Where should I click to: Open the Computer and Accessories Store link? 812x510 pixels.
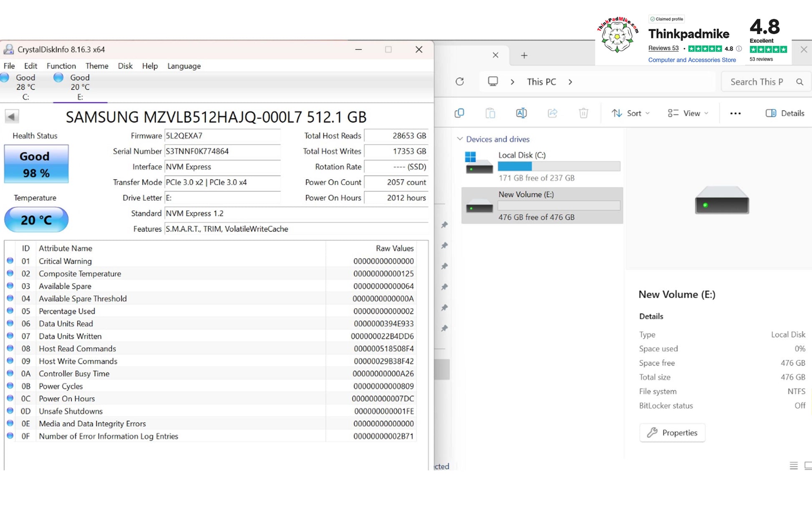pyautogui.click(x=692, y=60)
